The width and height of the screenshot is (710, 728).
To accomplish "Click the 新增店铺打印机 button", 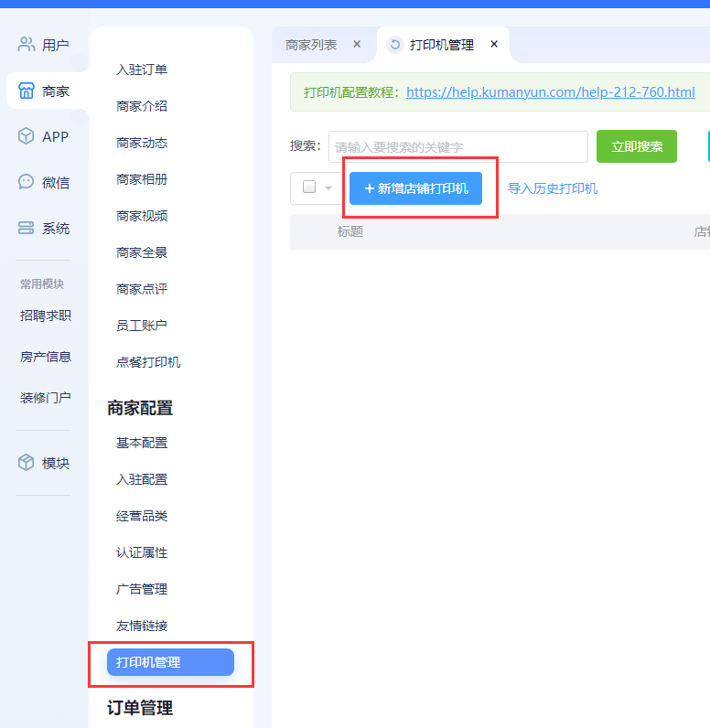I will [x=415, y=188].
